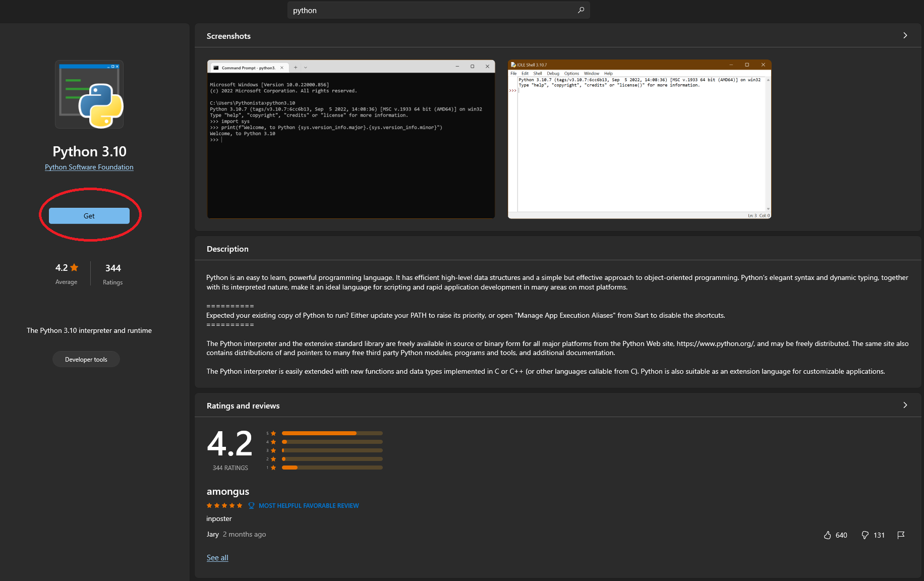Switch to the Ratings and reviews section
The width and height of the screenshot is (924, 581).
[243, 405]
